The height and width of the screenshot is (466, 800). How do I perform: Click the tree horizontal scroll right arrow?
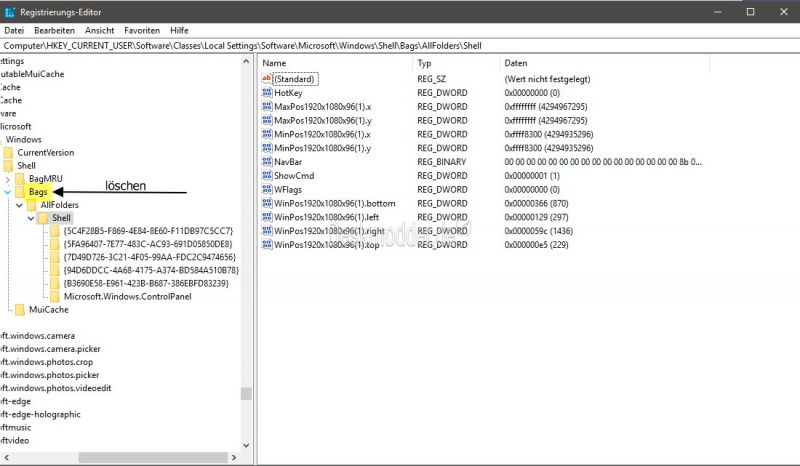[234, 457]
